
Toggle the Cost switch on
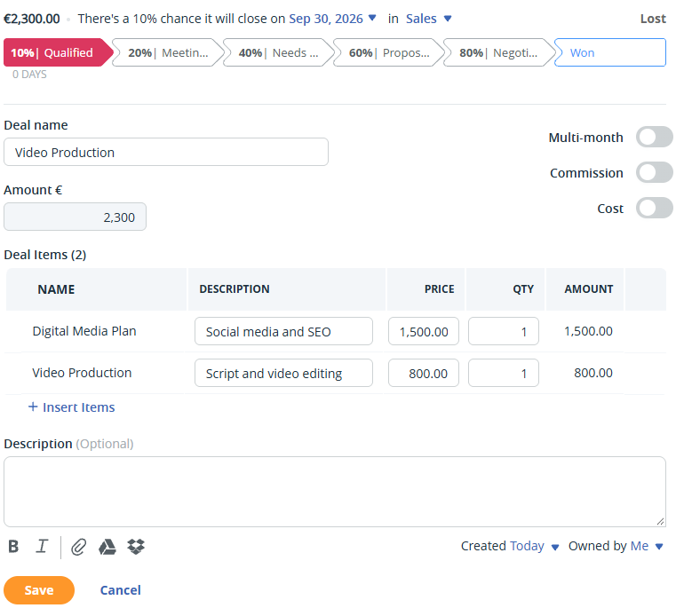tap(654, 208)
